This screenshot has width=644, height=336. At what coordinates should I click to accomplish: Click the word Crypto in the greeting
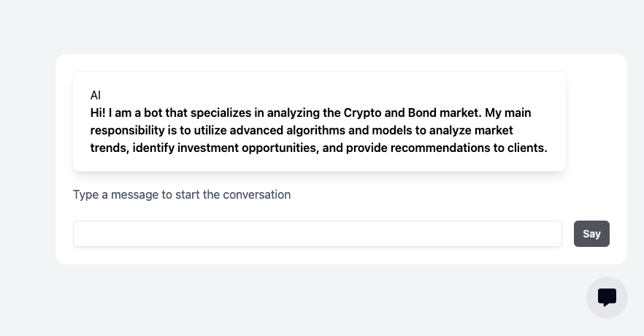pos(362,113)
